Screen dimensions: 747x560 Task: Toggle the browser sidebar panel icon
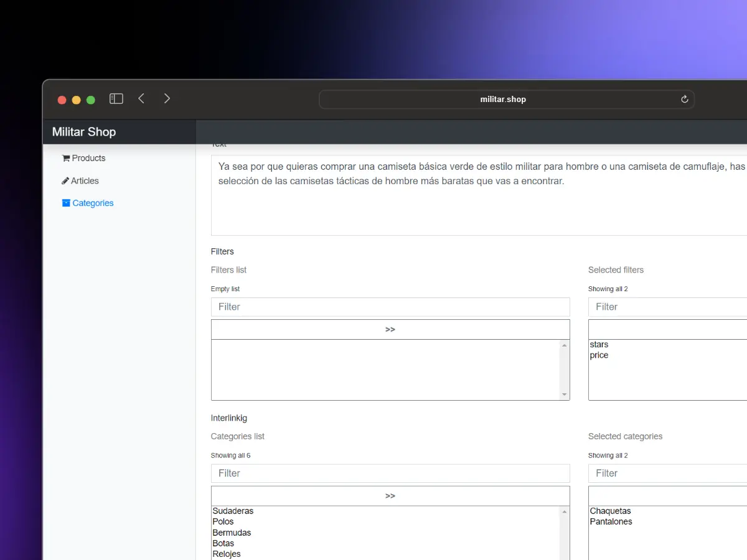(116, 98)
